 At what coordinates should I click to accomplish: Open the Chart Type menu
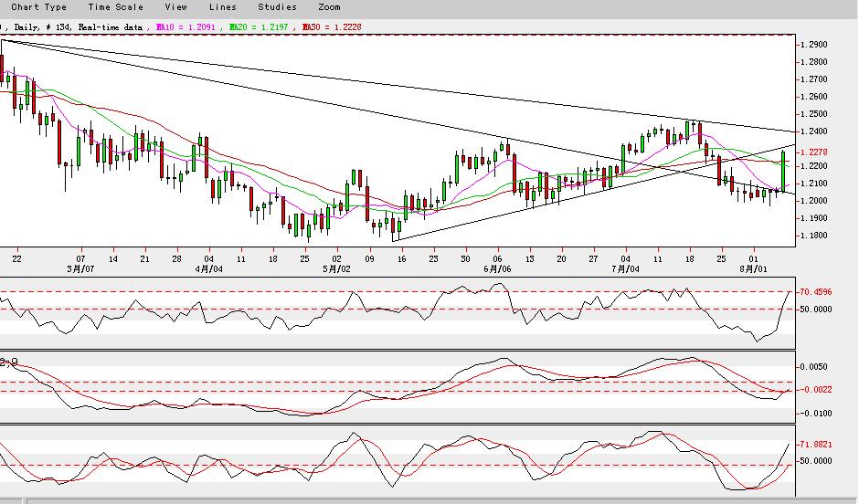pyautogui.click(x=39, y=7)
